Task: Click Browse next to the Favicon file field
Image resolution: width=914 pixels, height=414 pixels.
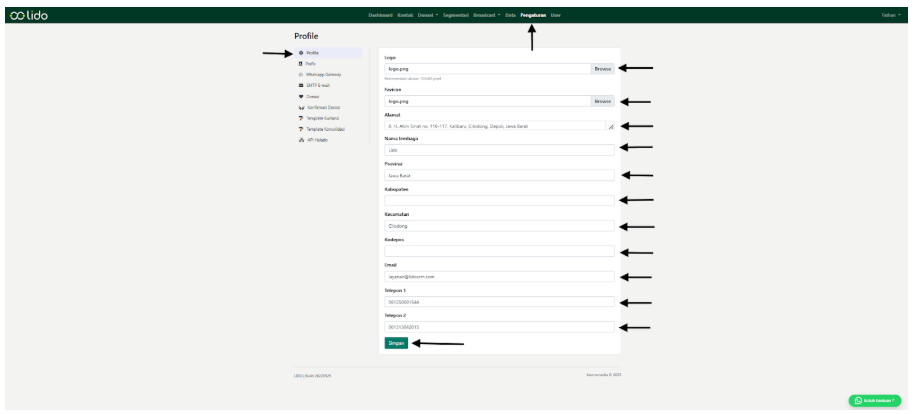Action: 602,101
